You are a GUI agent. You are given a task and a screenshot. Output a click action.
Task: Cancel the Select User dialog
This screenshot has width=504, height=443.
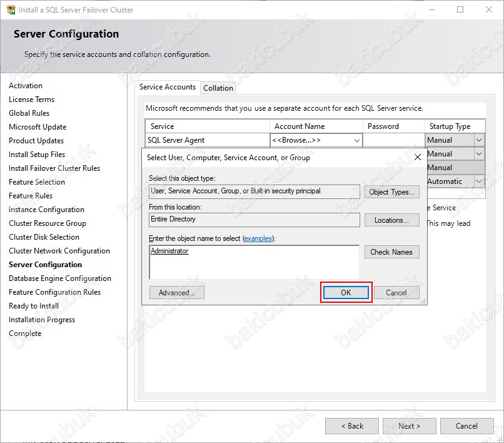pos(396,292)
